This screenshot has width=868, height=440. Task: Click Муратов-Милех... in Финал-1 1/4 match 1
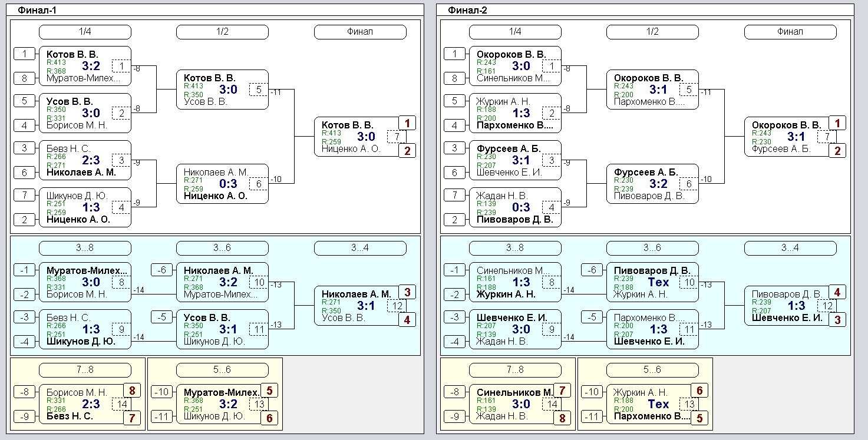(x=83, y=78)
